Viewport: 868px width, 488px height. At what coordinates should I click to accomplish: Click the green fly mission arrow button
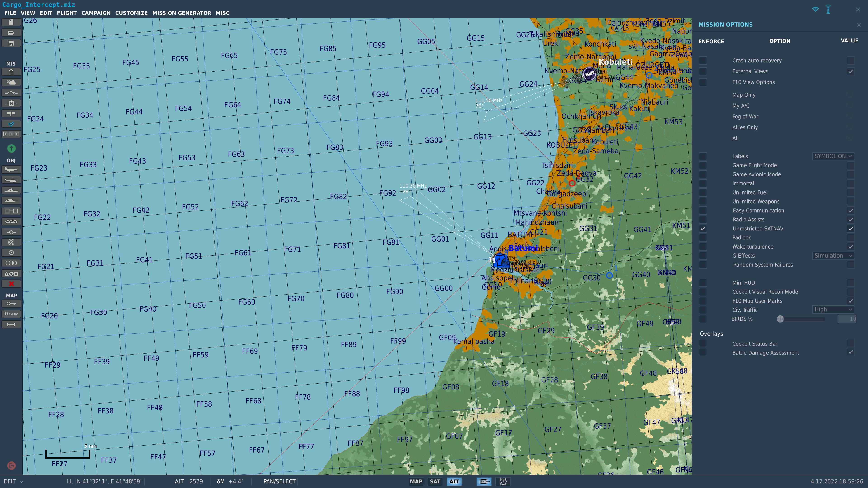coord(11,148)
